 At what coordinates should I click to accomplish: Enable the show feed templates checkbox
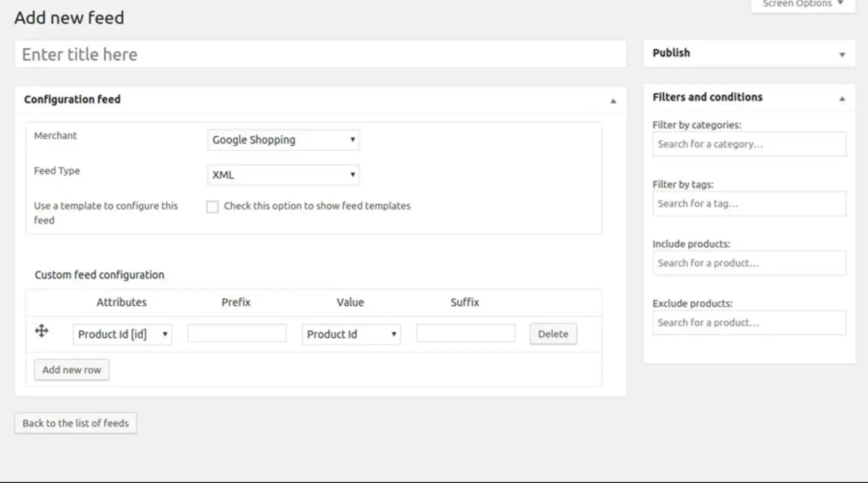(212, 207)
